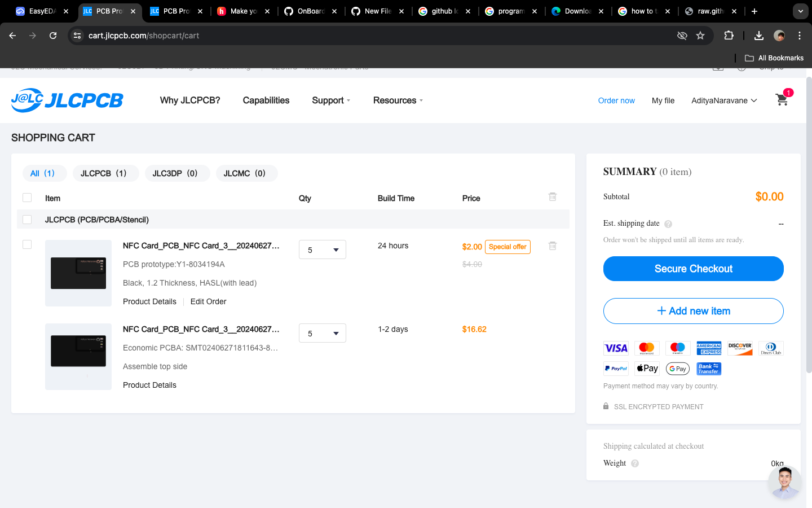Click Order now link
Viewport: 812px width, 508px height.
(x=616, y=100)
